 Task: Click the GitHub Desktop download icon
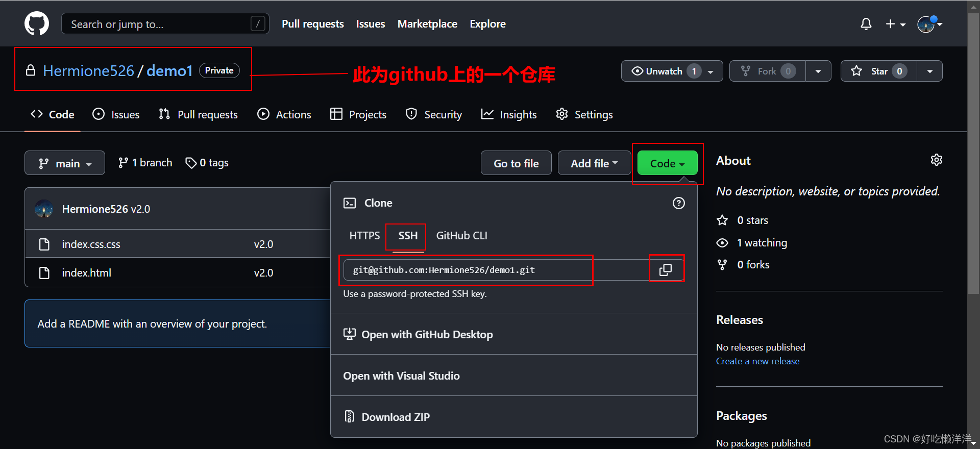tap(350, 334)
